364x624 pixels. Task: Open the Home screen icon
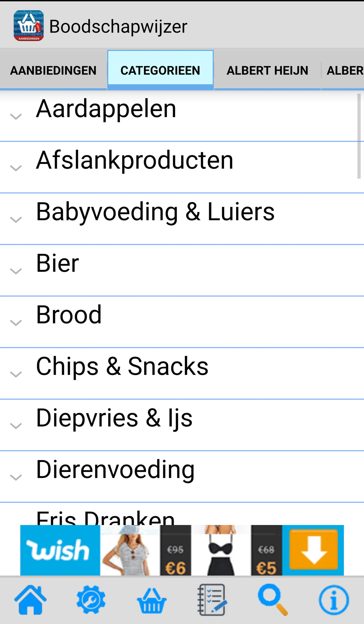pyautogui.click(x=30, y=600)
